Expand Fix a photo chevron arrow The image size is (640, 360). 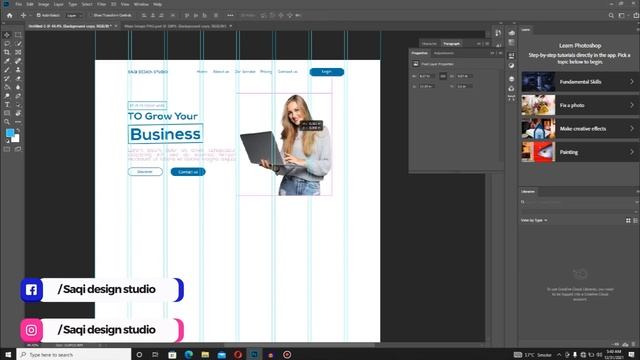tap(632, 105)
